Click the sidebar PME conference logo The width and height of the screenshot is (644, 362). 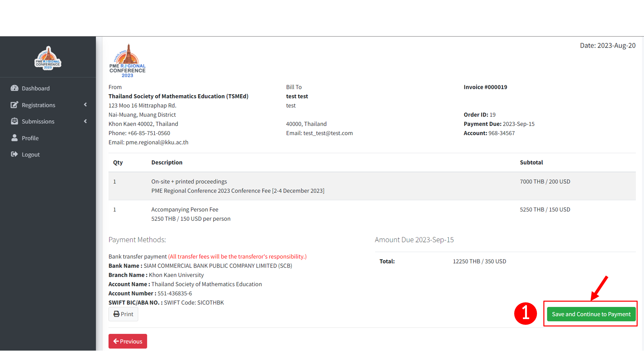click(48, 58)
